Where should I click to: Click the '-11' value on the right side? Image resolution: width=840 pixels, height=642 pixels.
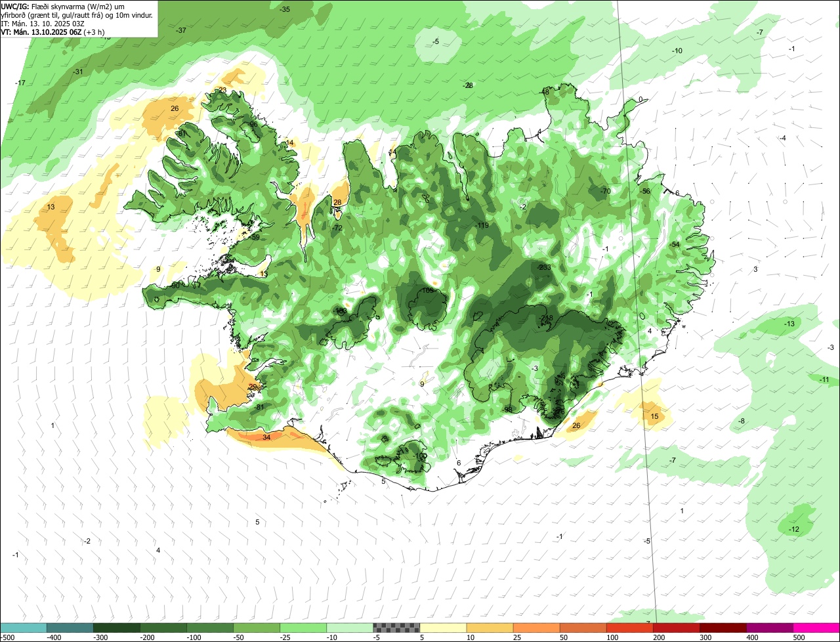824,380
